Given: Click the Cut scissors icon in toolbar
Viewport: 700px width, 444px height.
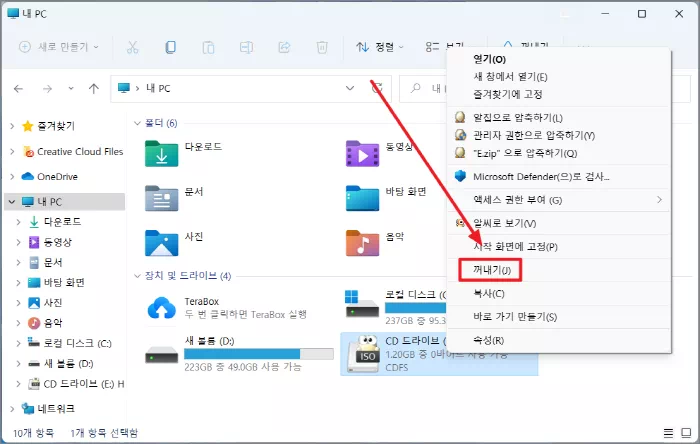Looking at the screenshot, I should pyautogui.click(x=133, y=47).
